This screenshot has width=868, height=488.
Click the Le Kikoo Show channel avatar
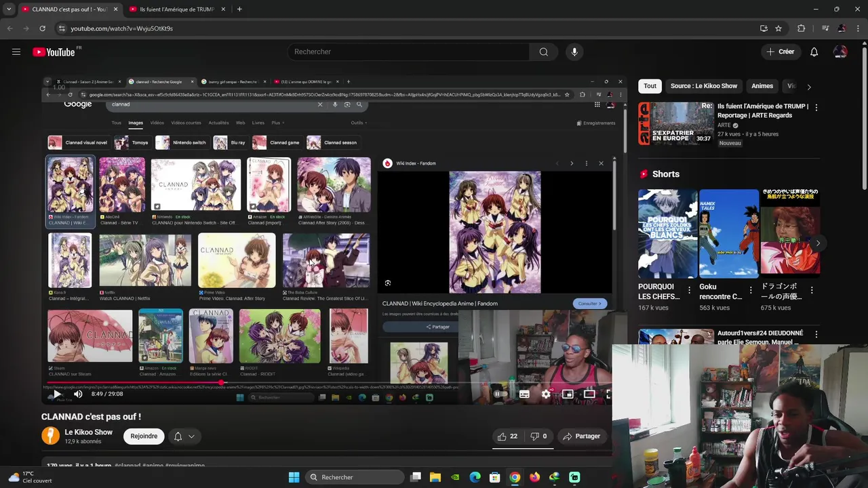tap(51, 436)
